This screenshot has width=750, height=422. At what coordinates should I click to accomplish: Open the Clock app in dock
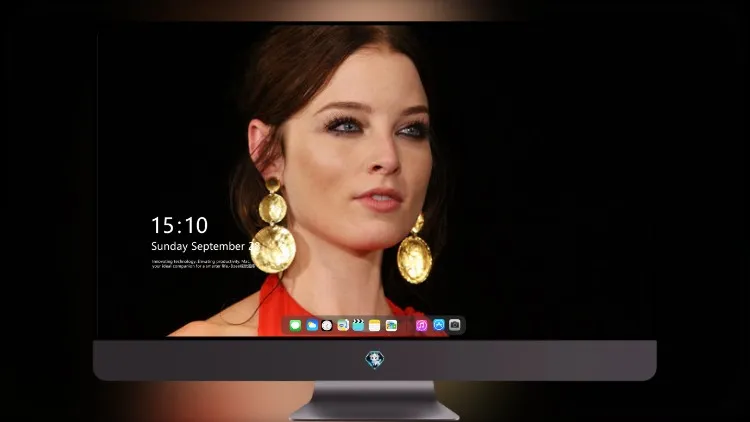click(x=327, y=325)
